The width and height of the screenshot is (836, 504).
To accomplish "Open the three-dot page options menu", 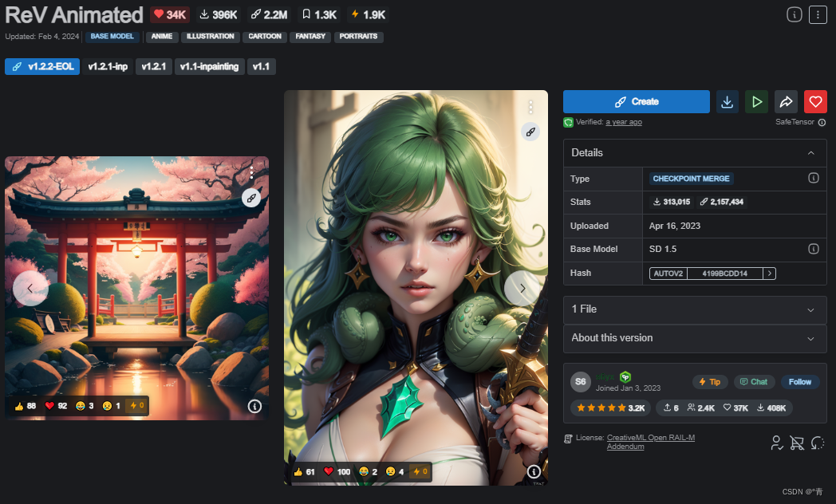I will tap(818, 15).
